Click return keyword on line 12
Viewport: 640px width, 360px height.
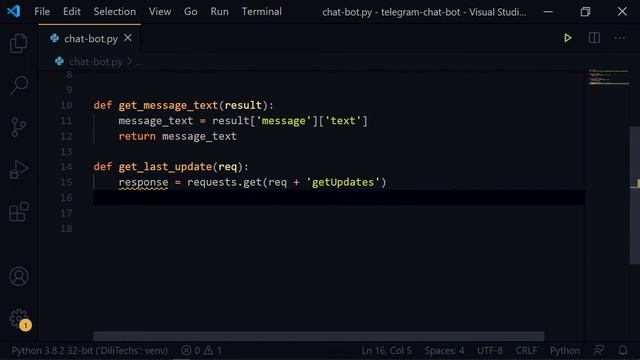137,136
